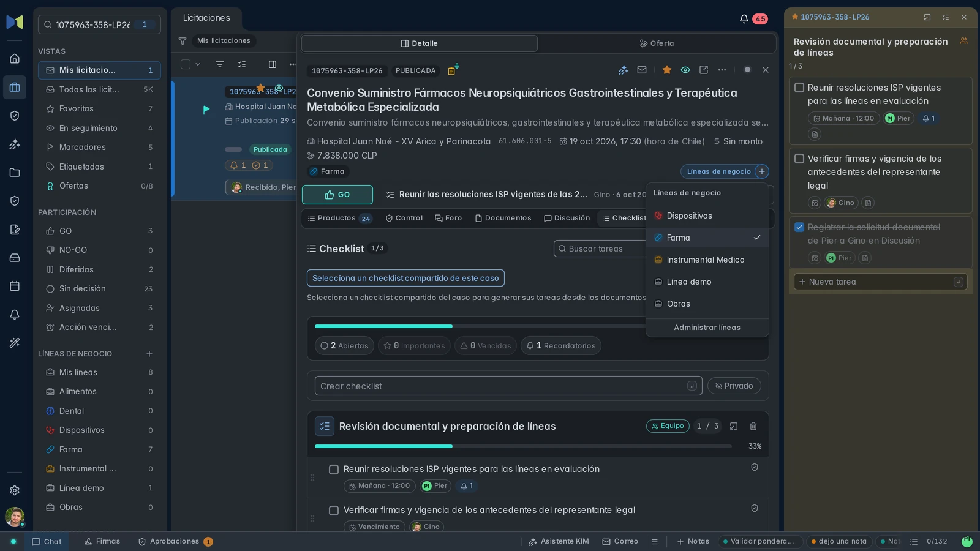Click 'Selecciona un checklist compartido de este caso'

coord(405,278)
